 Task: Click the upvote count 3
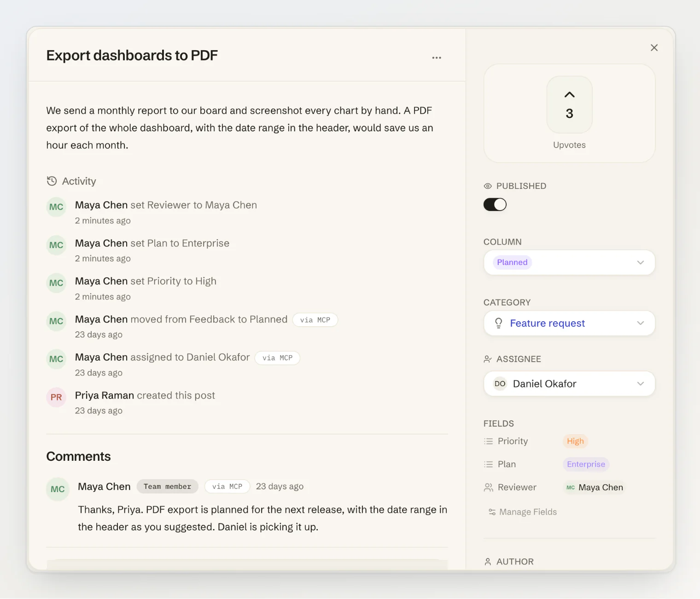coord(569,113)
